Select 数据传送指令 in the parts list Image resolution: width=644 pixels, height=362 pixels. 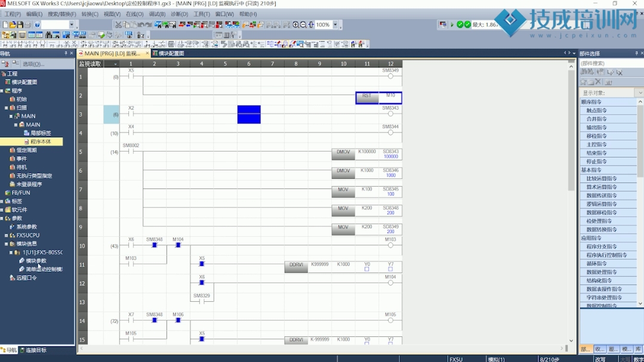(601, 196)
